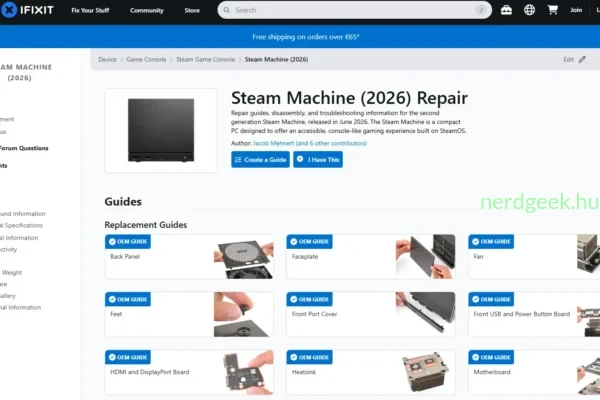
Task: Open the Steam Machine product image
Action: (161, 130)
